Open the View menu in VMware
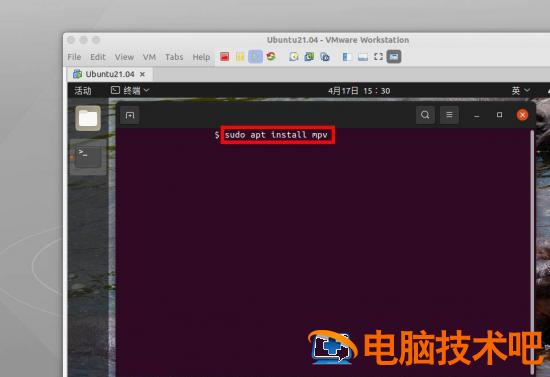Screen dimensions: 550x377 coord(124,57)
